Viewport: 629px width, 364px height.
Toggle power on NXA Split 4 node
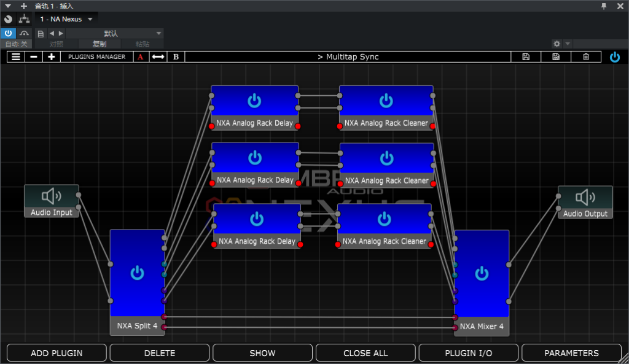pyautogui.click(x=137, y=273)
